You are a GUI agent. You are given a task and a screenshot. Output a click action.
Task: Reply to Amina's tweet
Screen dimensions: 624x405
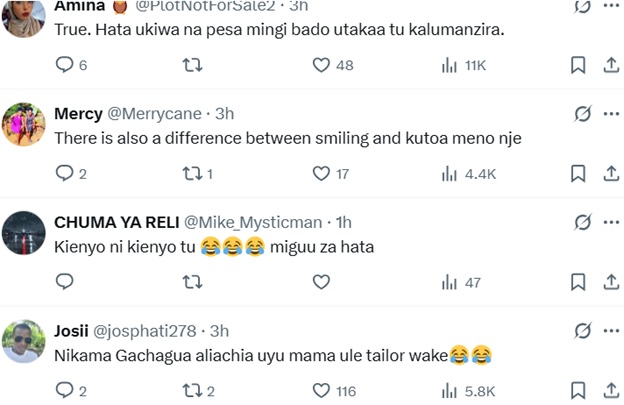(64, 65)
